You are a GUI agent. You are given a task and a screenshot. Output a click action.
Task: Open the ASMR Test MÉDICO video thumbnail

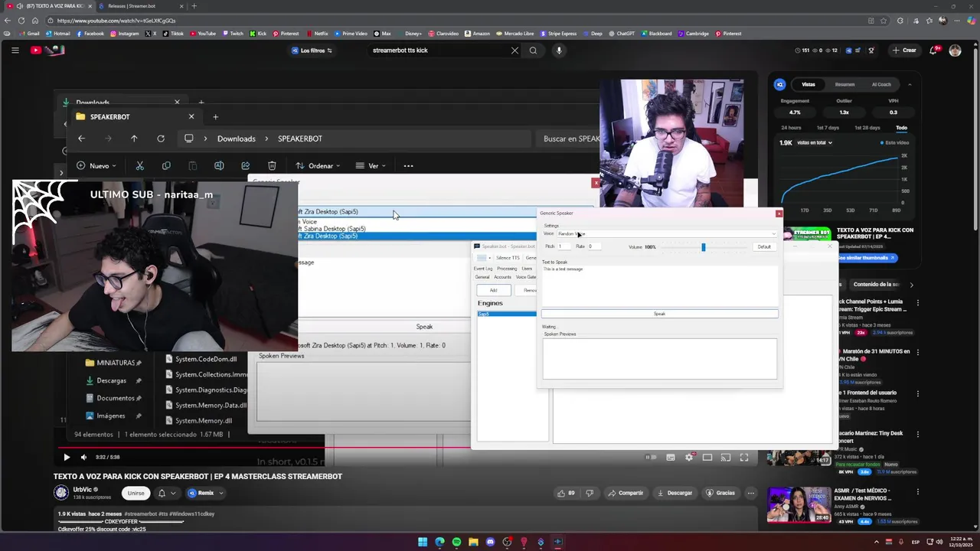tap(799, 505)
